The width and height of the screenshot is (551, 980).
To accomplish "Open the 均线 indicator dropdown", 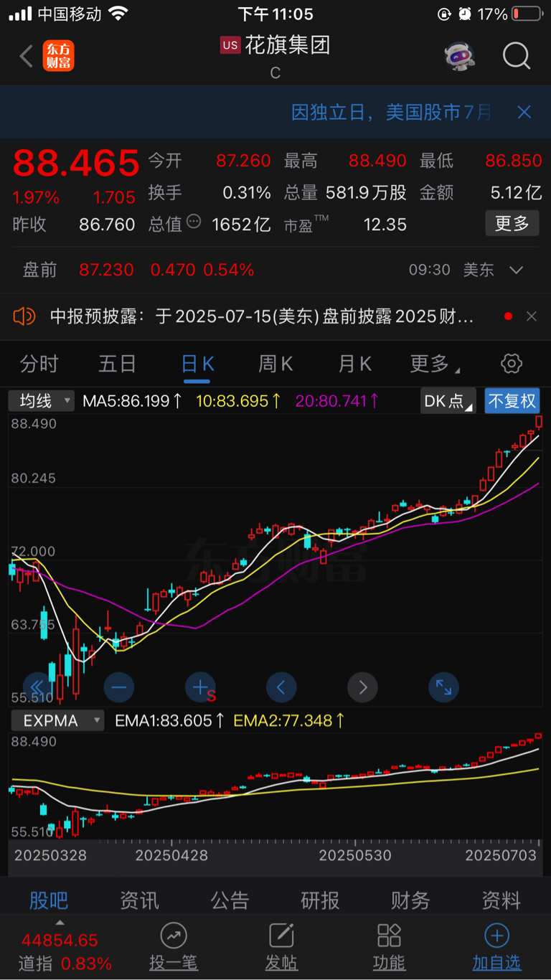I will 42,400.
